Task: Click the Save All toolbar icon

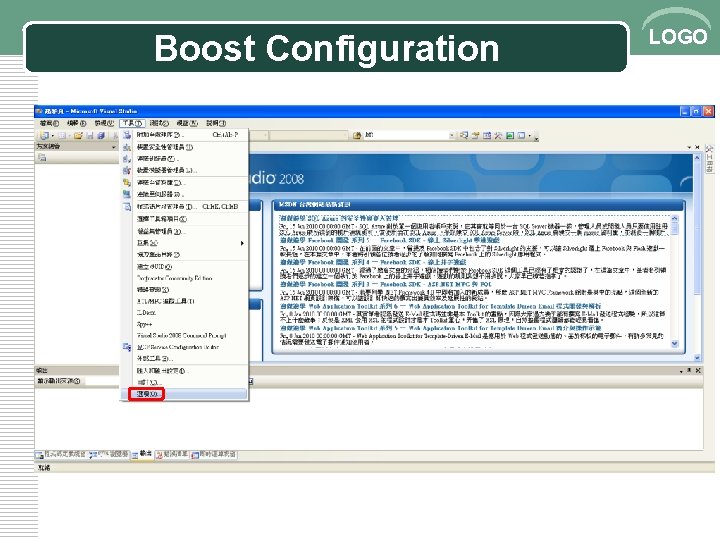Action: click(101, 135)
